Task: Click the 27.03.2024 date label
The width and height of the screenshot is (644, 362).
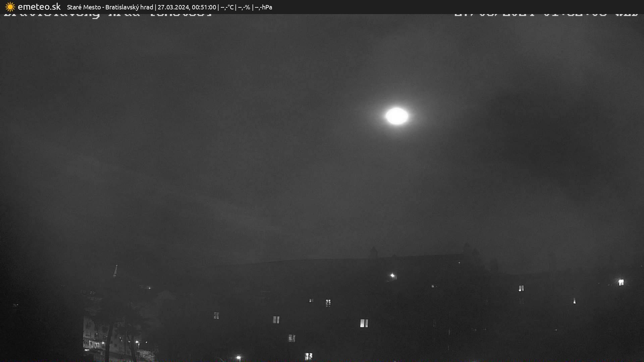Action: click(x=173, y=7)
